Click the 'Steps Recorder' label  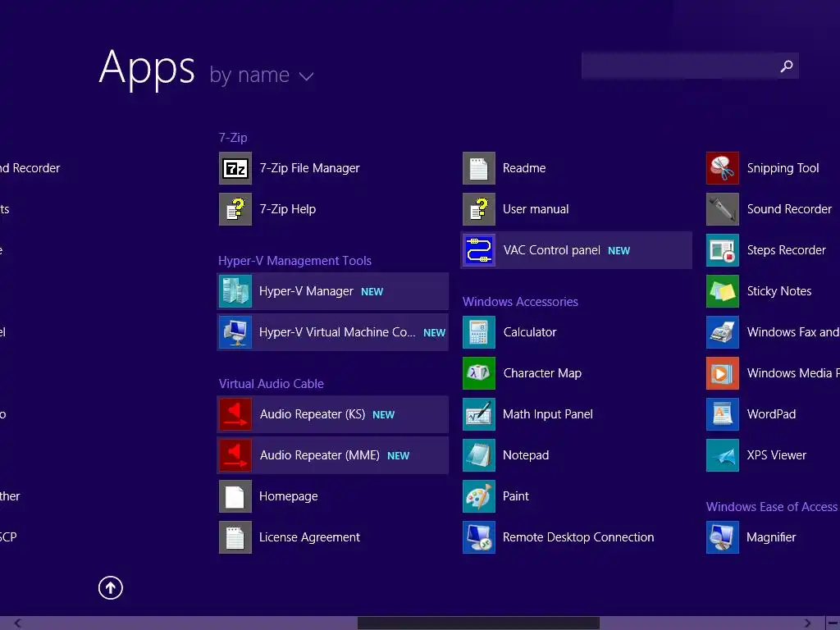pos(787,250)
